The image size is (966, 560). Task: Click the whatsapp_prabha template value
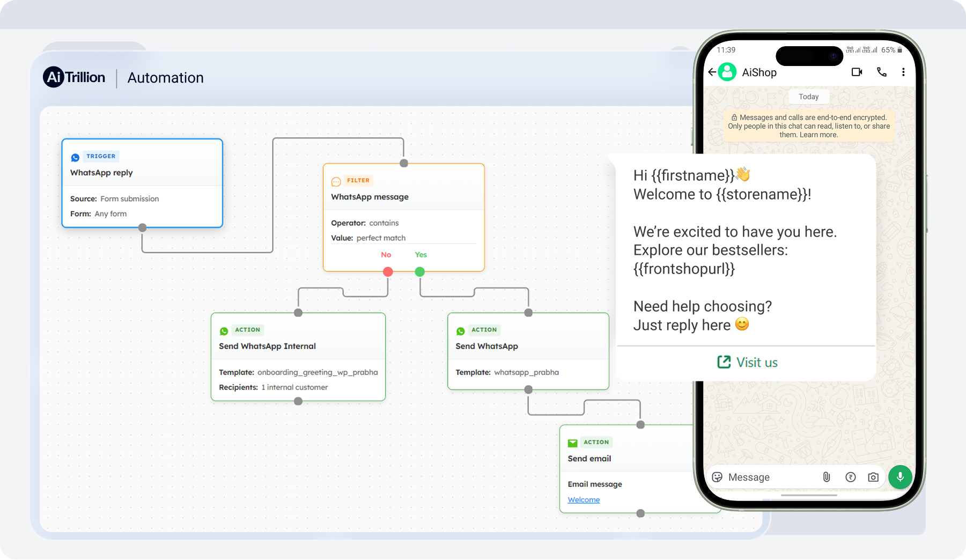(526, 372)
